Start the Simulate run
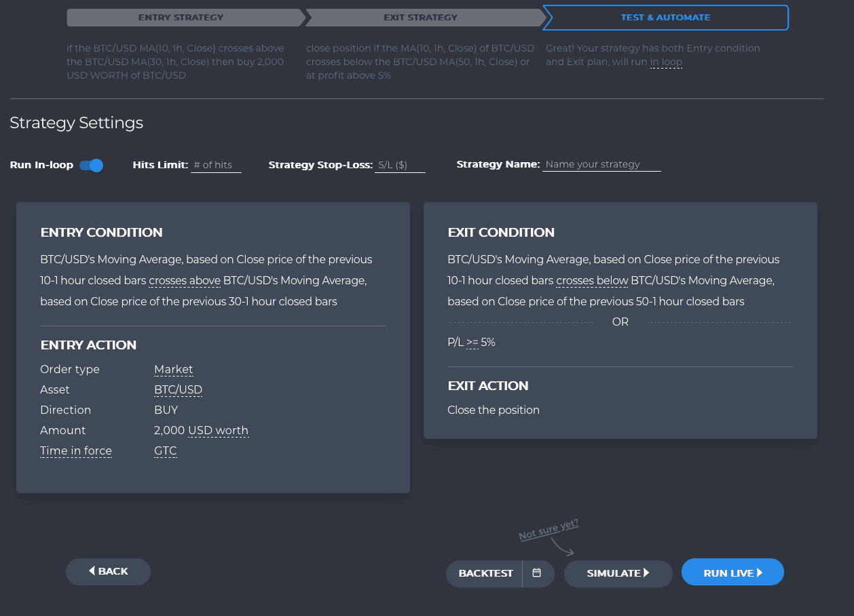The height and width of the screenshot is (616, 854). (x=618, y=573)
